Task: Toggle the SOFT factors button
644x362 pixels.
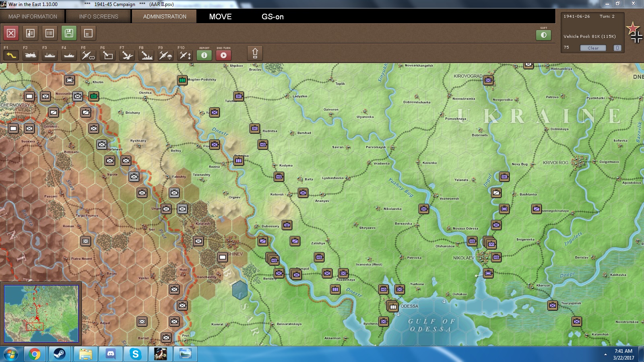Action: (x=544, y=35)
